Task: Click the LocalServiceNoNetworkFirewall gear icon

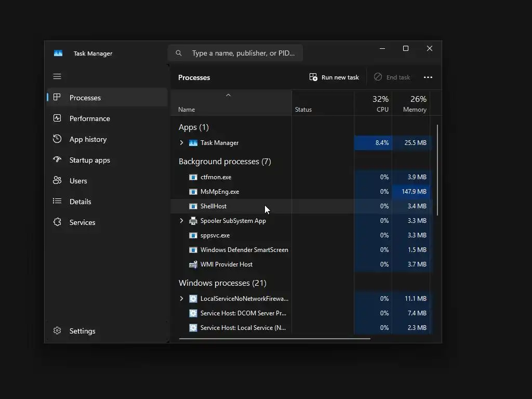Action: (x=193, y=299)
